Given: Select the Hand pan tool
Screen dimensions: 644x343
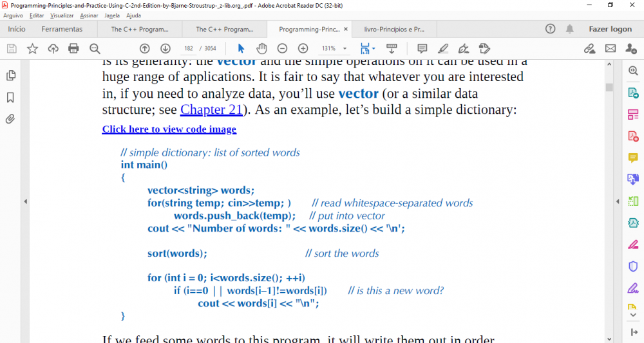Looking at the screenshot, I should click(261, 48).
